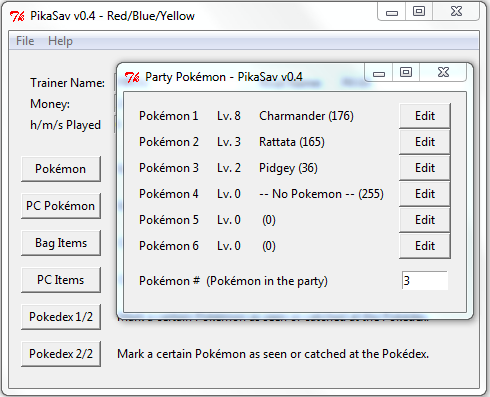Click the 'Rattata (165)' text
Image resolution: width=490 pixels, height=397 pixels.
pyautogui.click(x=292, y=142)
